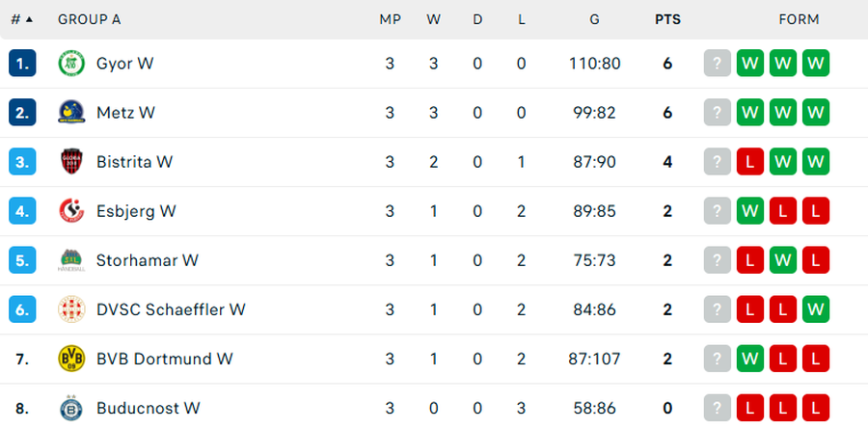Select the Esbjerg W logo icon
This screenshot has height=429, width=868.
tap(71, 211)
